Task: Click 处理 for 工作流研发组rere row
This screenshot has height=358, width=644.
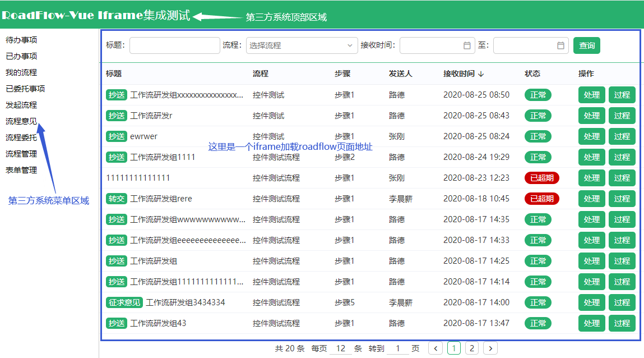Action: [592, 199]
